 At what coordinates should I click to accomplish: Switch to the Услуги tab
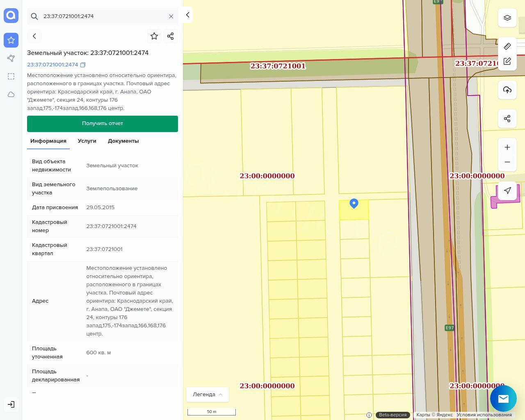pos(87,141)
